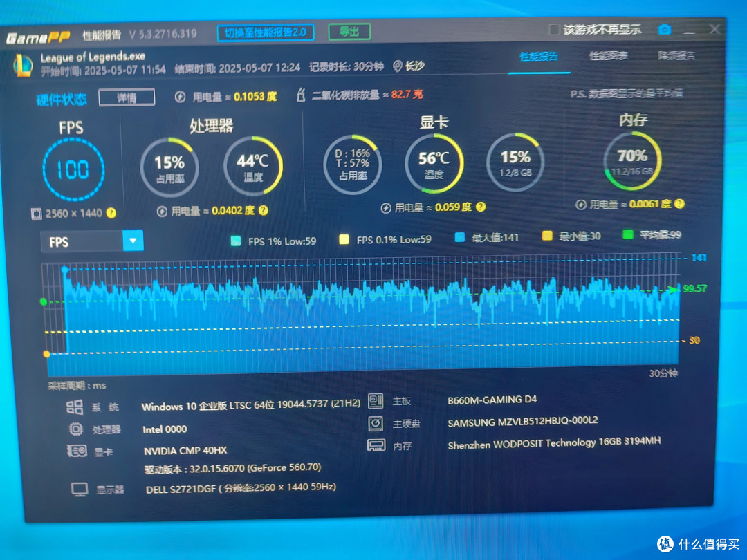Screen dimensions: 747x560
Task: Click the Intel 0000 processor text
Action: click(165, 429)
